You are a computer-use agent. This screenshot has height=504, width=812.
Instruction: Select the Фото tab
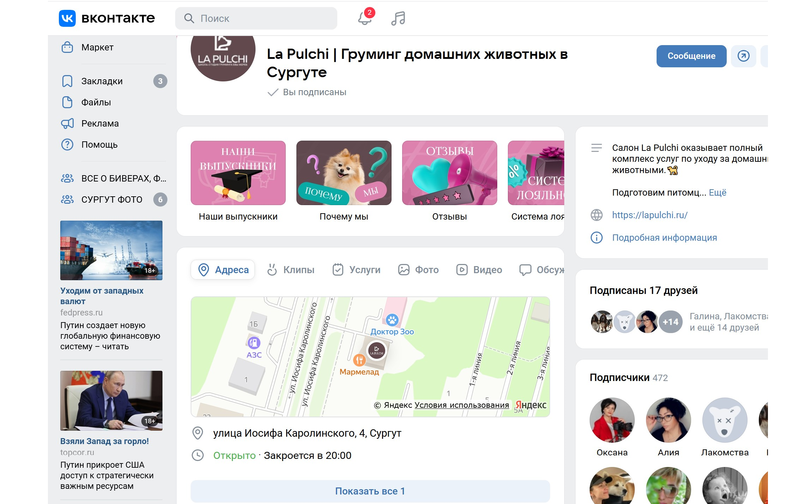click(419, 270)
